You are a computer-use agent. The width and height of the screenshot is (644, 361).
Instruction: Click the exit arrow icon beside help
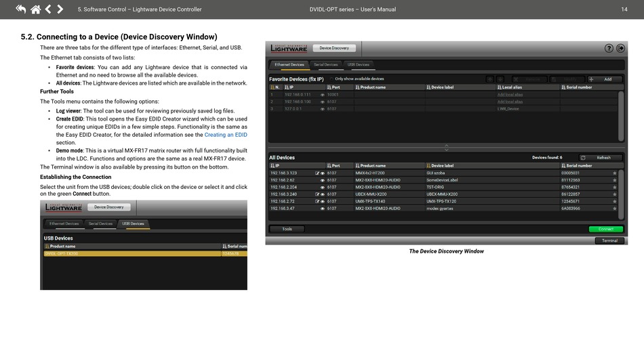(620, 48)
